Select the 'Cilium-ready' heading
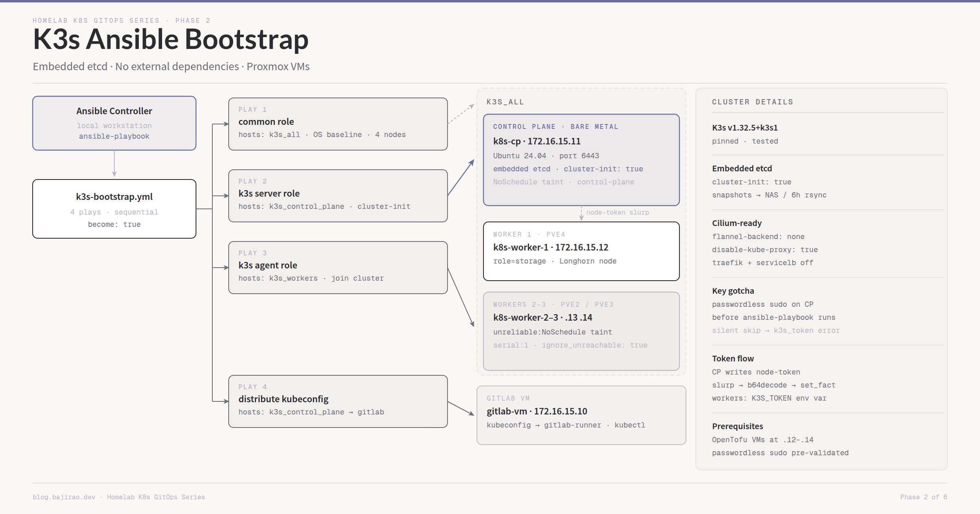Viewport: 980px width, 514px height. (737, 223)
